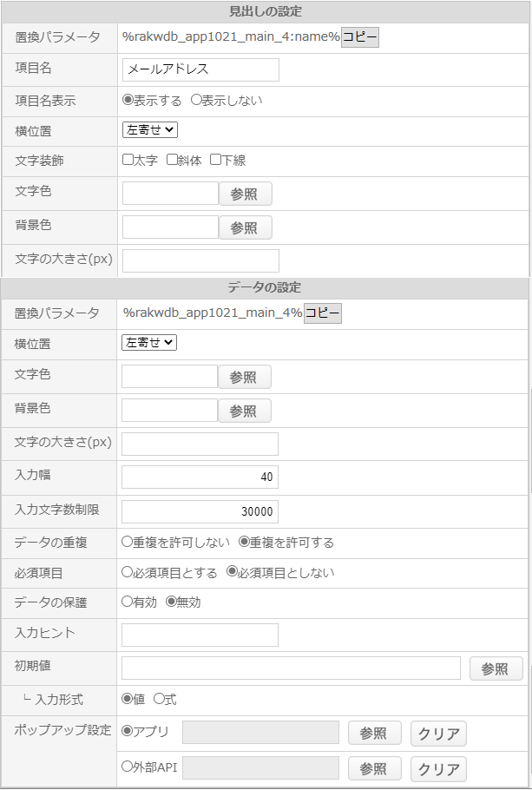532x790 pixels.
Task: Click the 項目名 field containing メールアドレス
Action: 200,69
